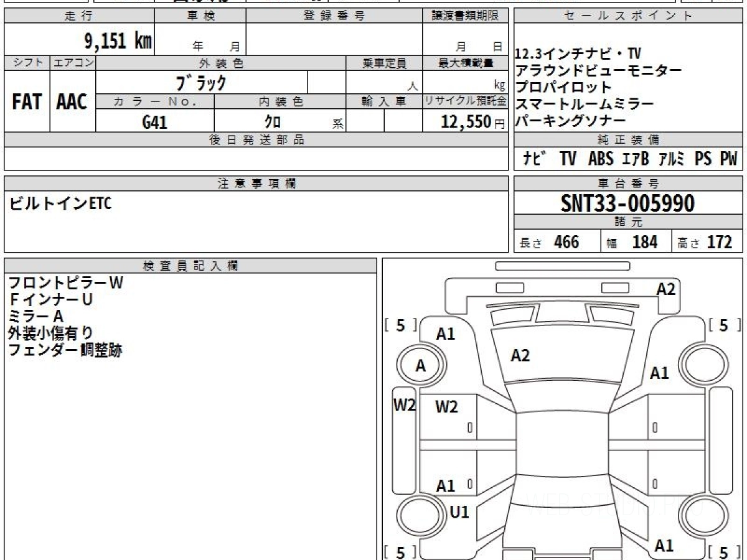Select the 輸入車 header
747x560 pixels.
click(384, 102)
